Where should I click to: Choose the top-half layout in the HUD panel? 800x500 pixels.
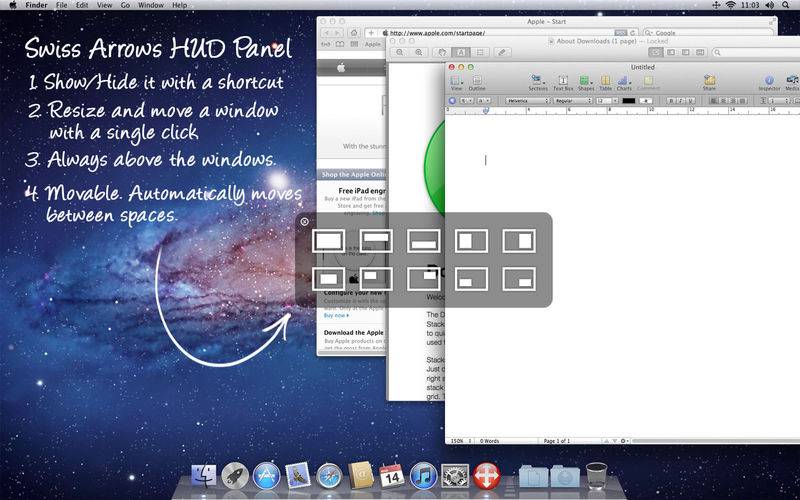[x=376, y=241]
